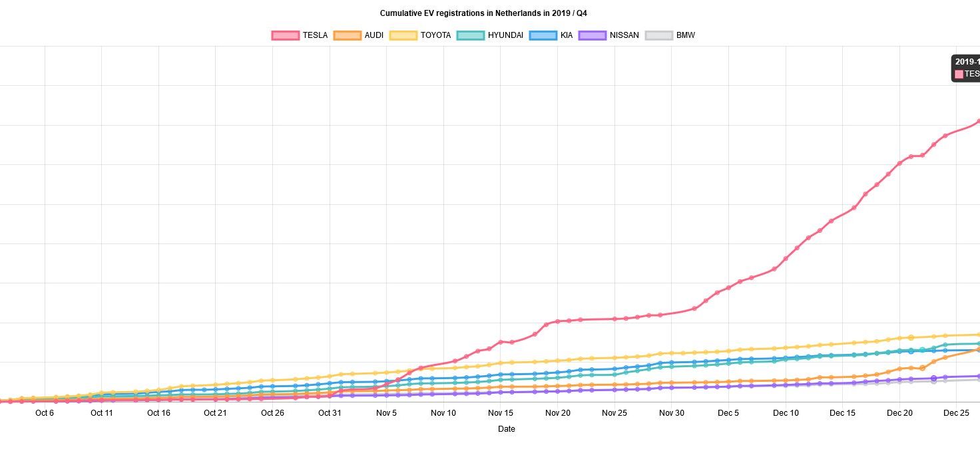Click the grey BMW legend color box
Viewport: 980px width, 453px height.
[659, 35]
